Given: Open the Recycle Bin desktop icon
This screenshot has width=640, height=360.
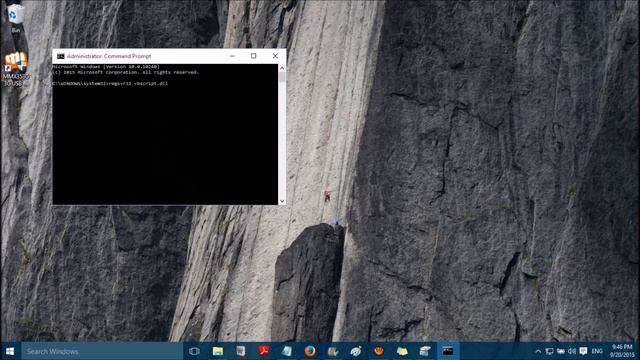Looking at the screenshot, I should (16, 18).
